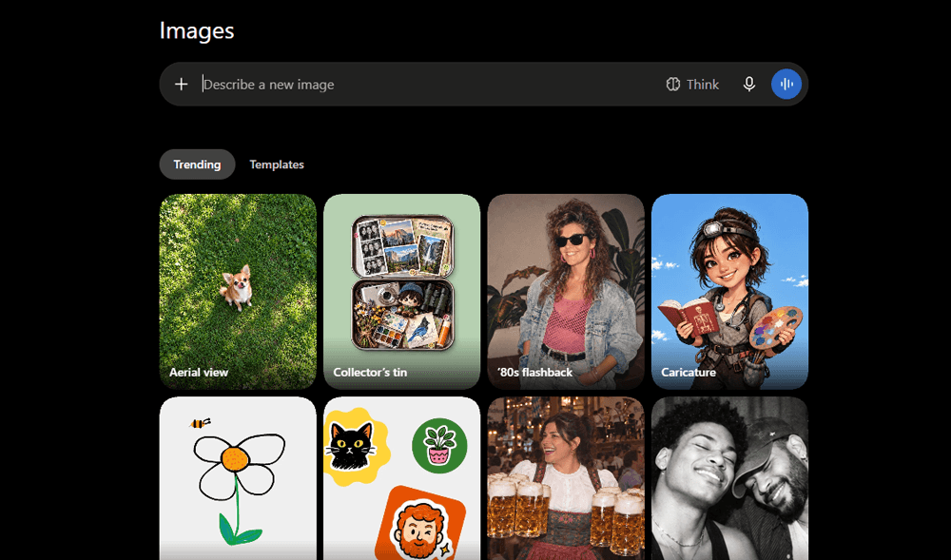Select the Caricature style card

729,292
